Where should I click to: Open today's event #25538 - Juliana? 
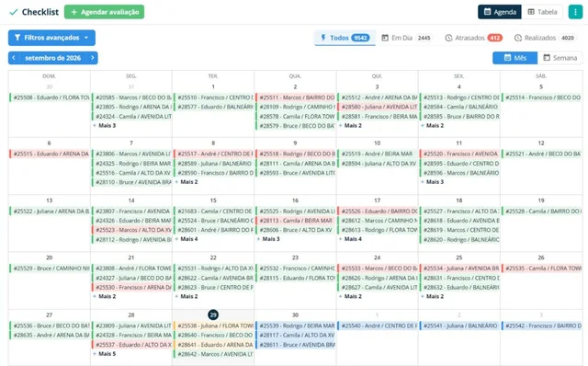pyautogui.click(x=213, y=326)
